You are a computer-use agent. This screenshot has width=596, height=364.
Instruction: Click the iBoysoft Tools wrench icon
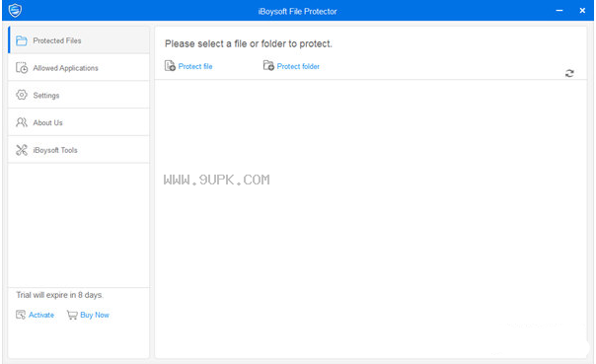click(22, 150)
